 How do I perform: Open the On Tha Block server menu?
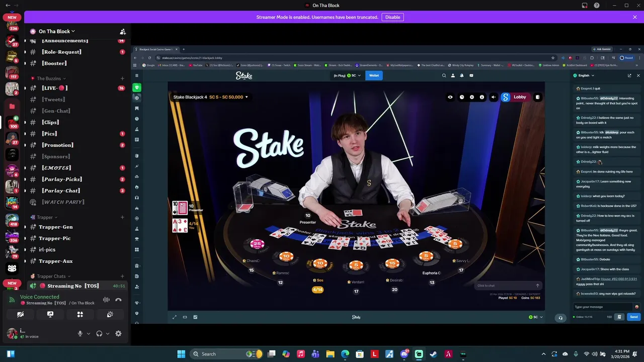[x=56, y=31]
